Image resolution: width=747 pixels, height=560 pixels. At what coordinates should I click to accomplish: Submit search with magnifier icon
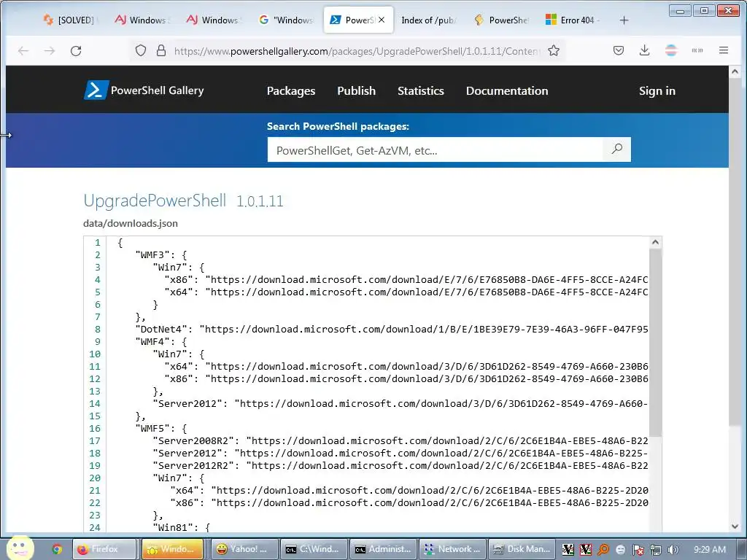617,149
